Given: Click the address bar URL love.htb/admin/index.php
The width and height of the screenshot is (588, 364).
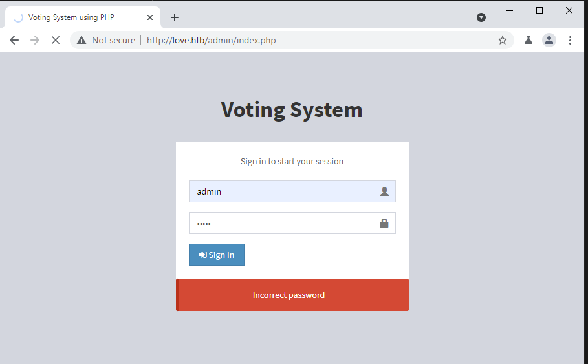Looking at the screenshot, I should pos(212,40).
